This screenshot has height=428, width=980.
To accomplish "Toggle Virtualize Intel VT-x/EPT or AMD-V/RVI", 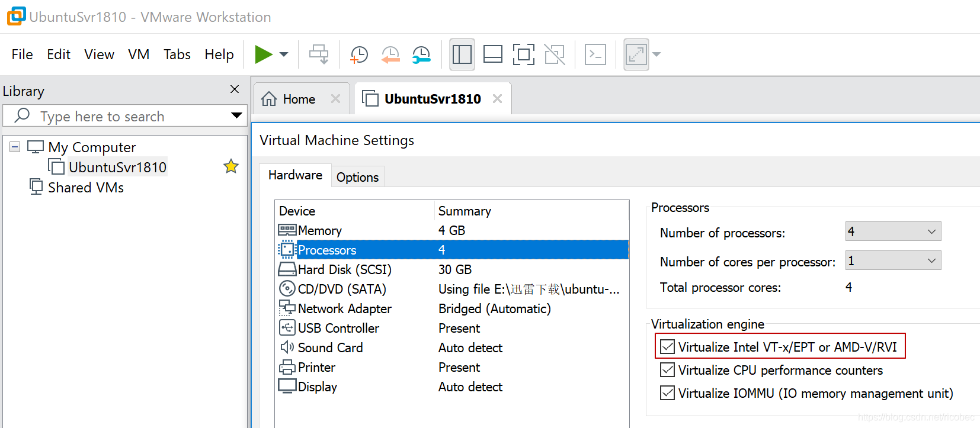I will (x=668, y=347).
